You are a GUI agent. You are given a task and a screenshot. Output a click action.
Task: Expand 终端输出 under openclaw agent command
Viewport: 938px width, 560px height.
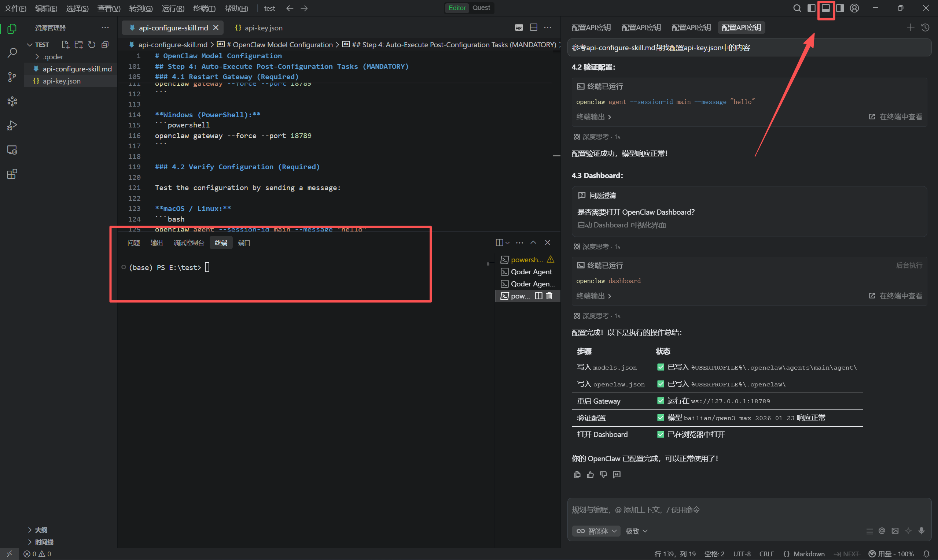point(593,117)
